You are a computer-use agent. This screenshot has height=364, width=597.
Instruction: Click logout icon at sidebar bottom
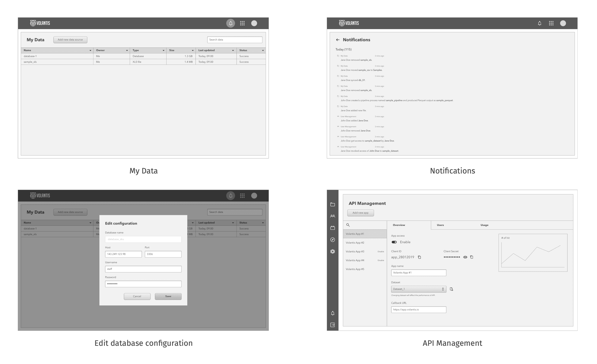point(332,325)
